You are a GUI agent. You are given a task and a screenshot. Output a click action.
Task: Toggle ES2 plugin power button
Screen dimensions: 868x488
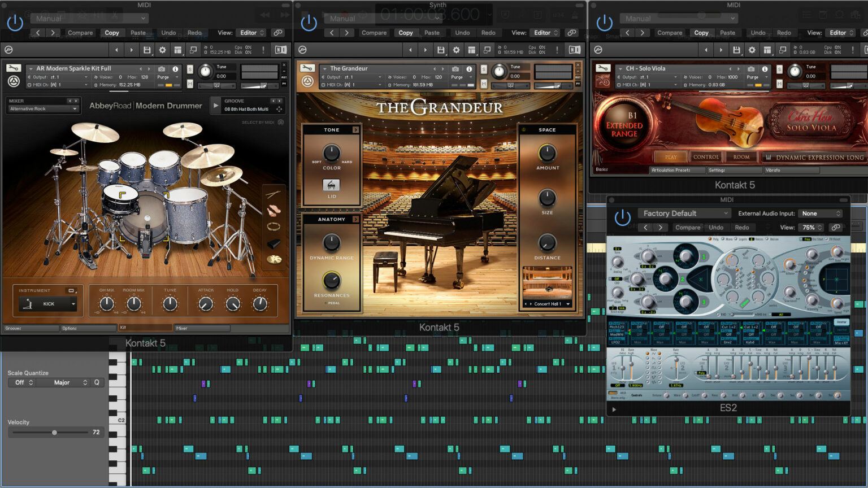pos(622,217)
